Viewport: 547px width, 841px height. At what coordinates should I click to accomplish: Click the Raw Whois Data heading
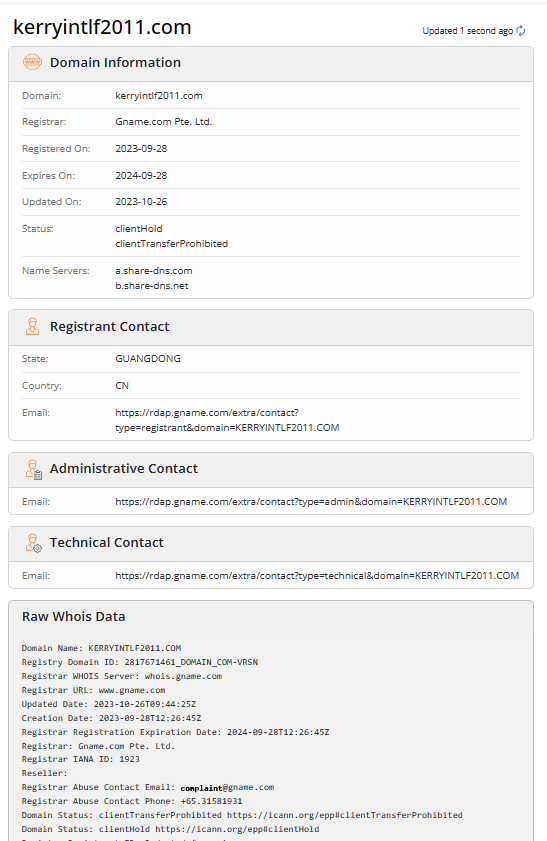[73, 617]
